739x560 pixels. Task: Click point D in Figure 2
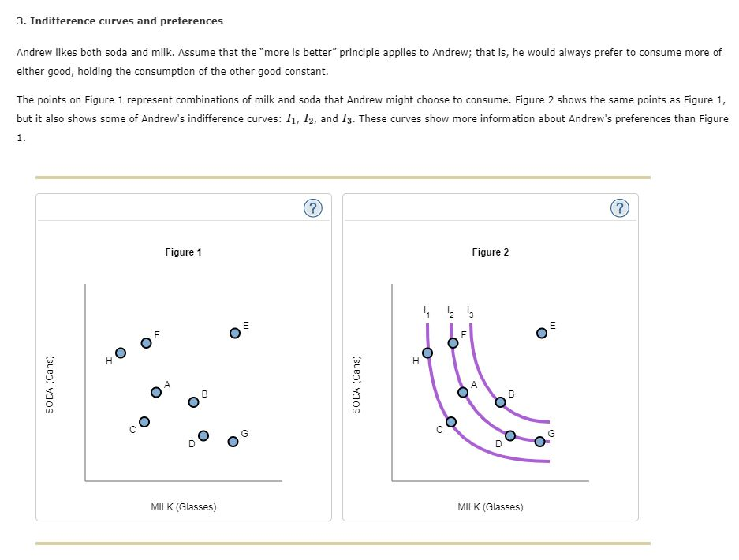[509, 434]
